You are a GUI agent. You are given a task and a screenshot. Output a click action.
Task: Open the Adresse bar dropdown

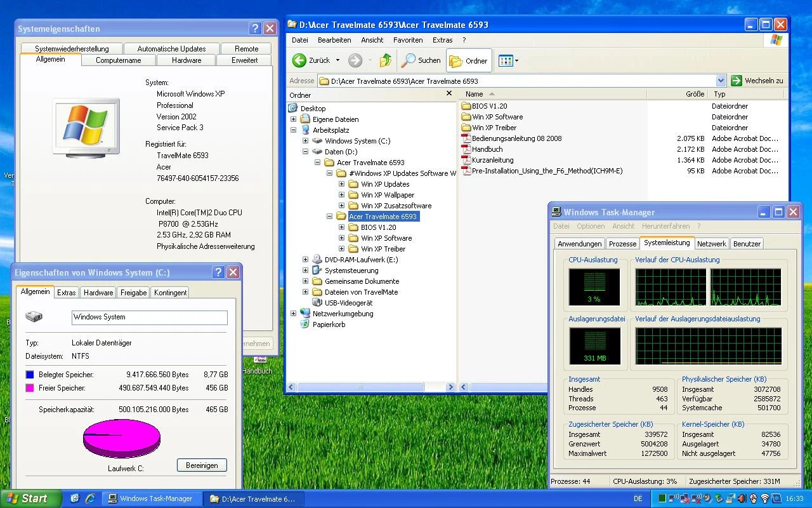(721, 81)
